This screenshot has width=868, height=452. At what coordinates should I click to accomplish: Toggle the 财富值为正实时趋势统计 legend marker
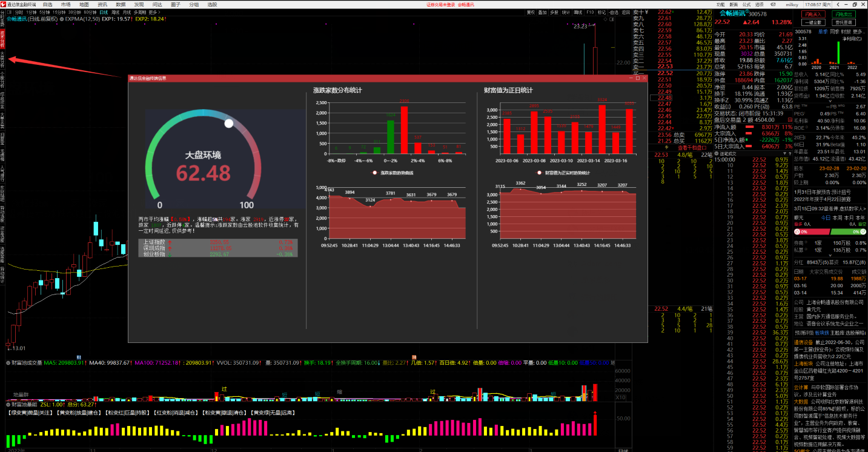coord(540,173)
